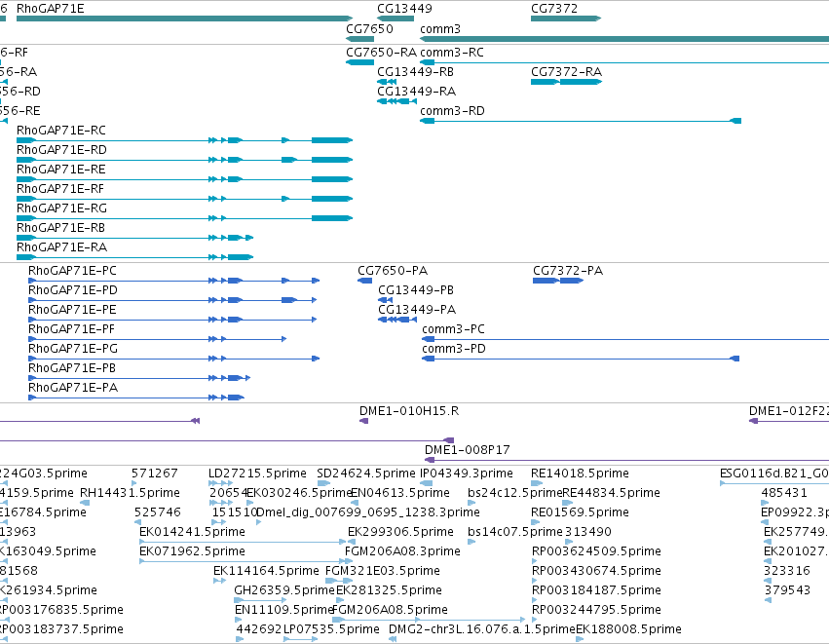Click EST EK299306.5prime

pos(352,542)
